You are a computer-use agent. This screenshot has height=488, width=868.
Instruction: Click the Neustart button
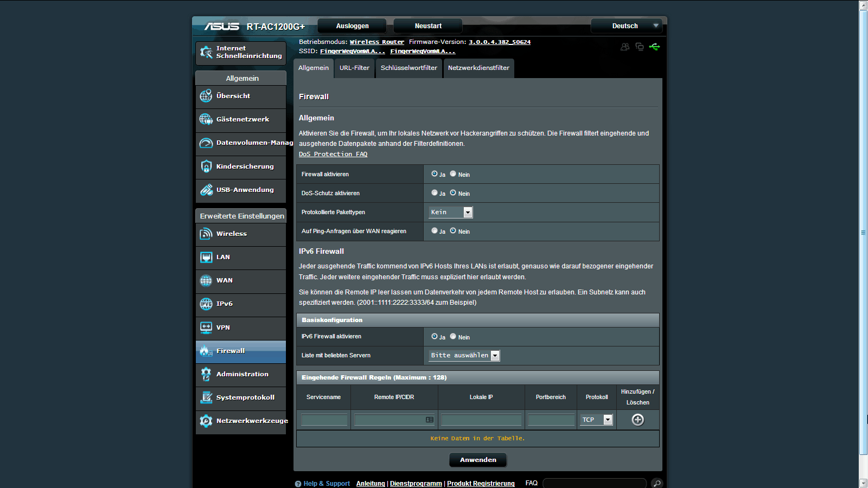point(428,26)
